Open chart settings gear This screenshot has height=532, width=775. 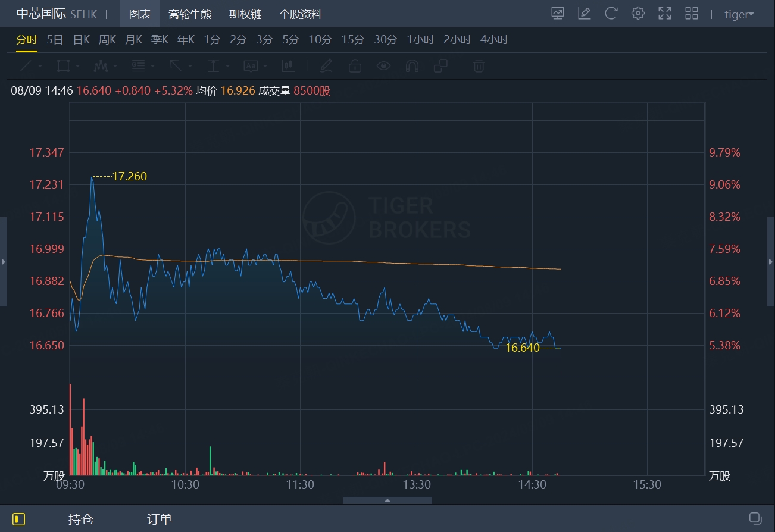tap(638, 14)
